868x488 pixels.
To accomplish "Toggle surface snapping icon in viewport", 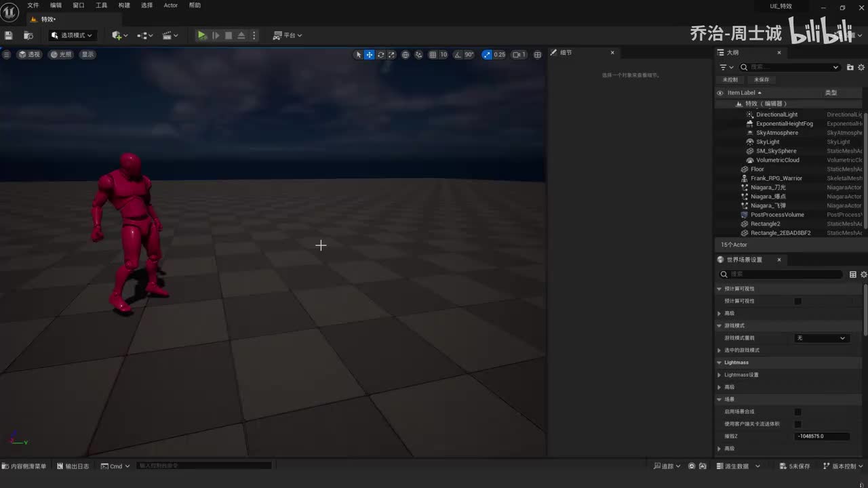I will (418, 55).
